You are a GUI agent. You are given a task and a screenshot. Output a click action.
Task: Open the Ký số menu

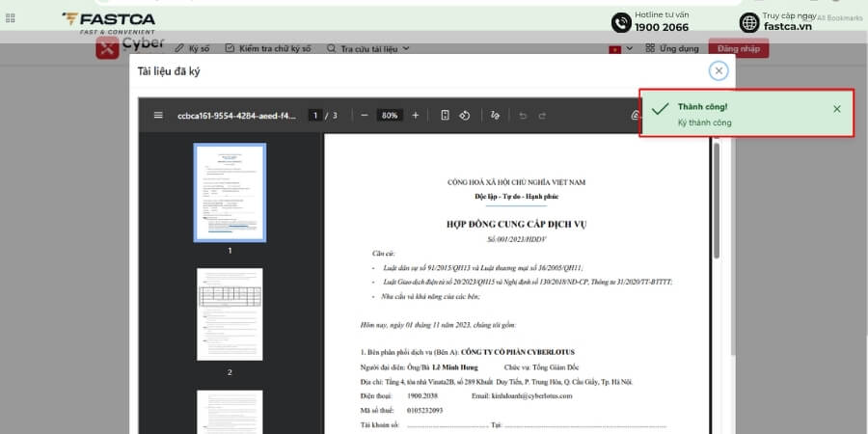pyautogui.click(x=192, y=49)
